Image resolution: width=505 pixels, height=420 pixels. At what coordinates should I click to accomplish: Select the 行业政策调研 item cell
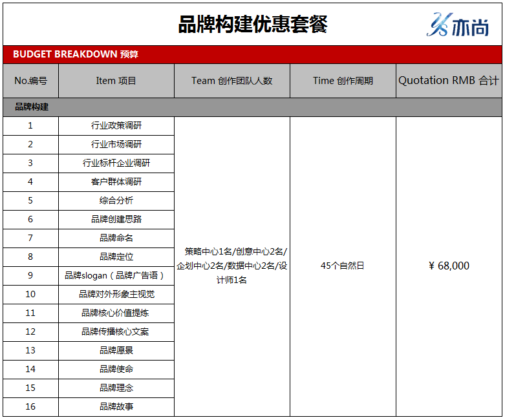pos(116,126)
